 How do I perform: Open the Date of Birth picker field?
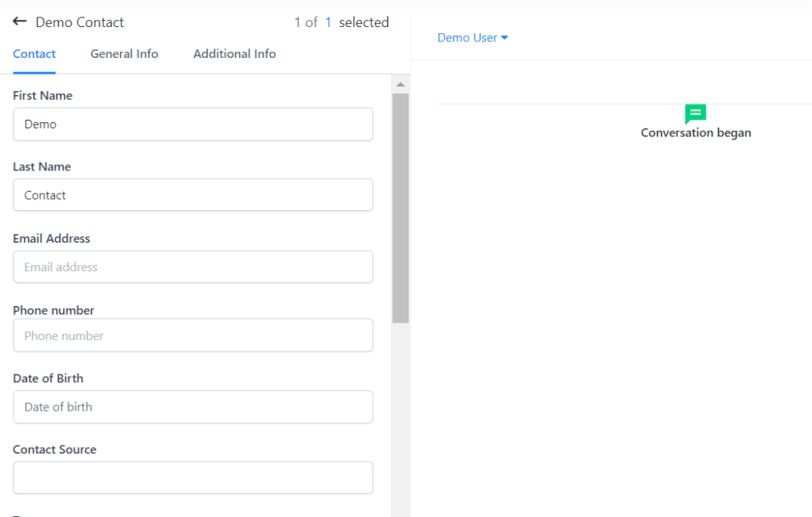pos(193,407)
